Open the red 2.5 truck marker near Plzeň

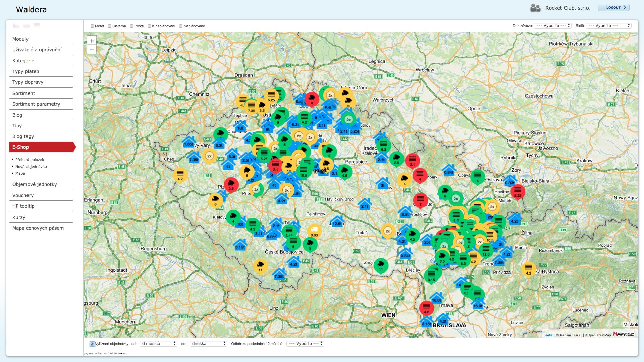pos(231,184)
